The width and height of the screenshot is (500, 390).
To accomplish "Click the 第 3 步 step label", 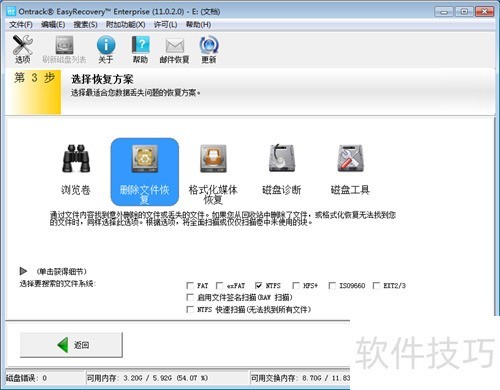I will (x=34, y=78).
